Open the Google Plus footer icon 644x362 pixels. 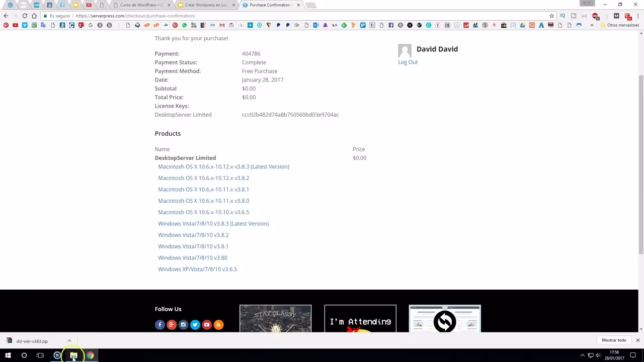[x=172, y=325]
